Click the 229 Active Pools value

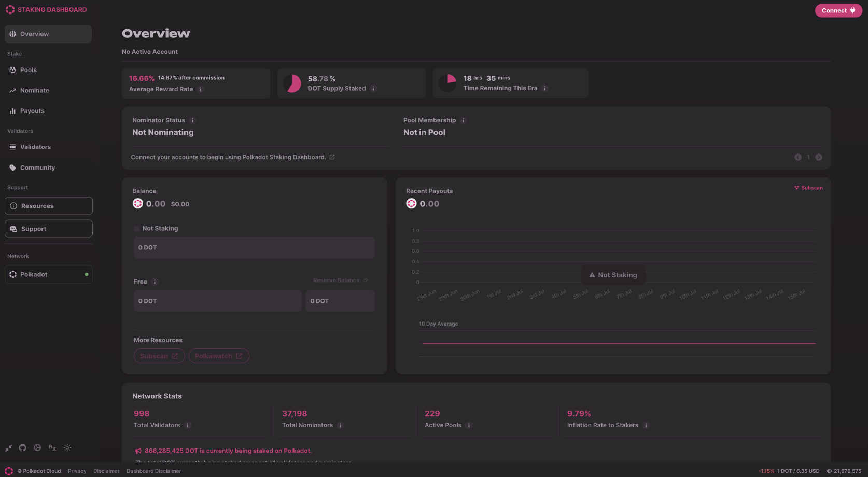tap(432, 414)
